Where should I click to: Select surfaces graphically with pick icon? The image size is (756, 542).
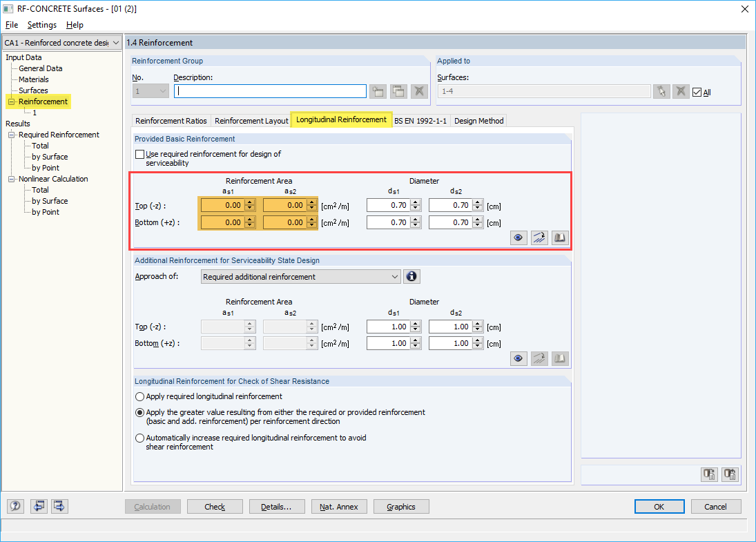tap(661, 90)
